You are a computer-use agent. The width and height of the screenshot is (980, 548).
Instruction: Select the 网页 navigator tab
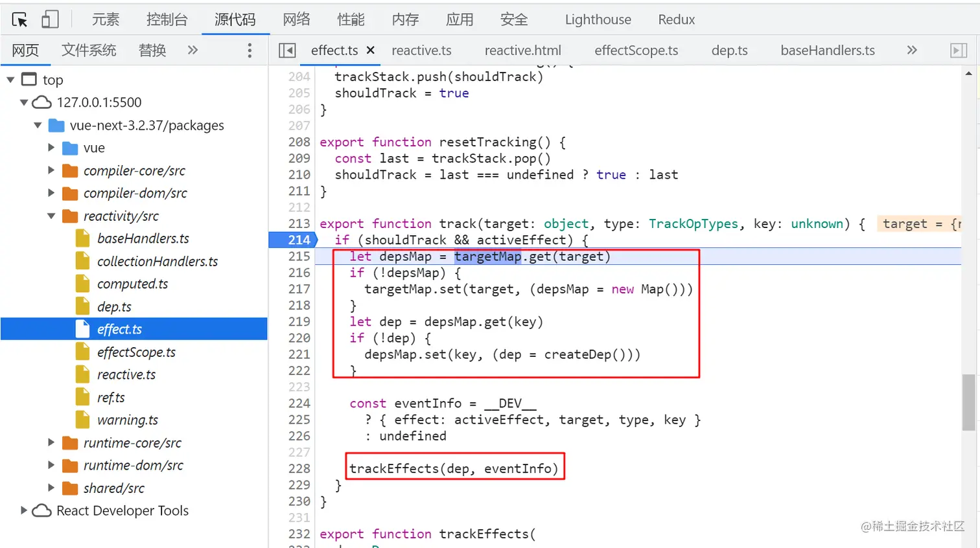point(25,50)
